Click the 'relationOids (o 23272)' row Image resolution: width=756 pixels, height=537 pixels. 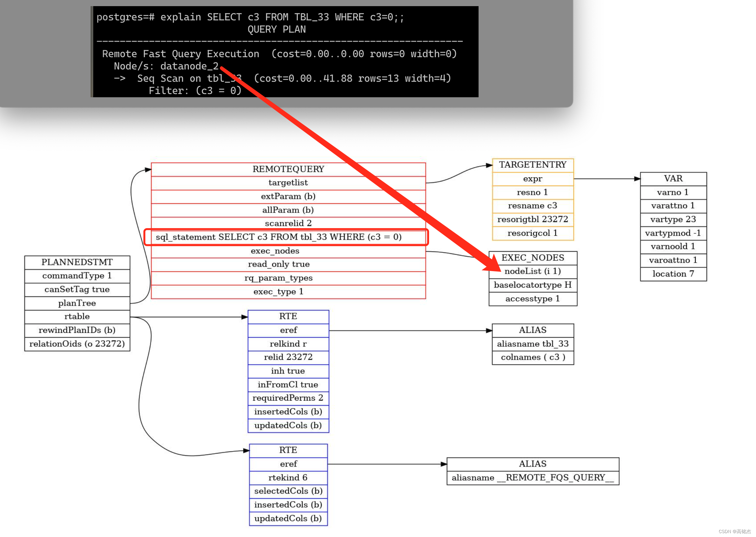(x=77, y=344)
